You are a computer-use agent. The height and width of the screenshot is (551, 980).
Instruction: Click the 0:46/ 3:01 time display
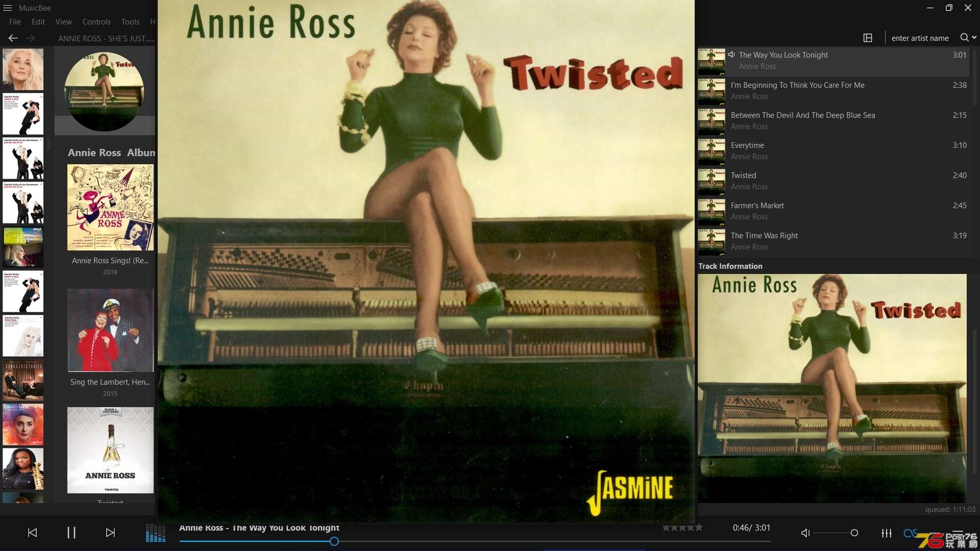pyautogui.click(x=751, y=528)
